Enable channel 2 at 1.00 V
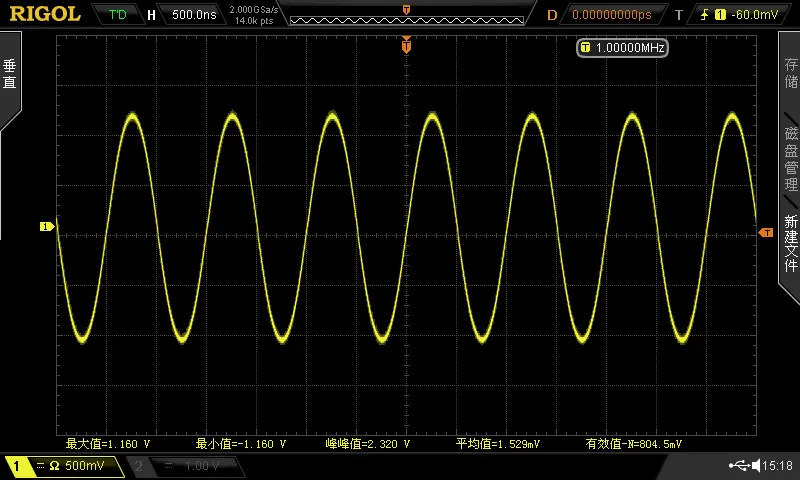This screenshot has width=800, height=480. pyautogui.click(x=185, y=466)
